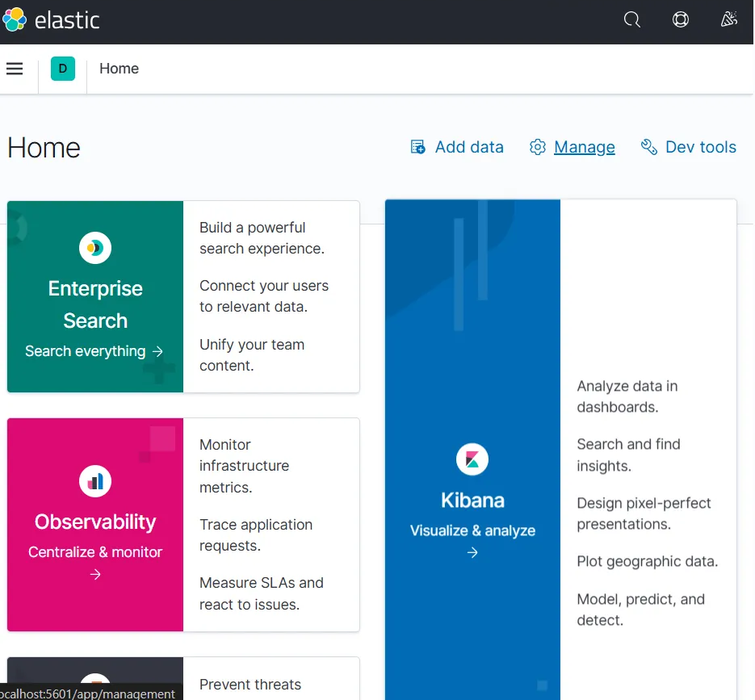
Task: Open the global search magnifier icon
Action: tap(631, 19)
